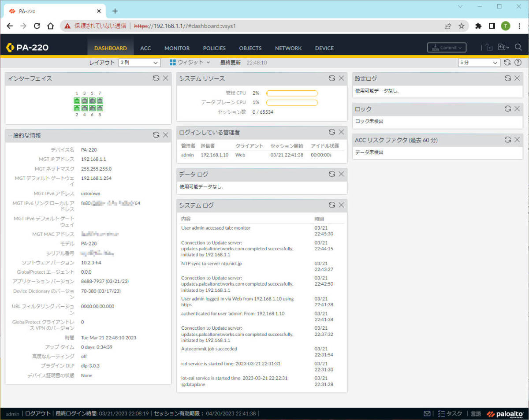Open the レイアウト 3列 dropdown
Viewport: 529px width, 420px height.
(139, 63)
